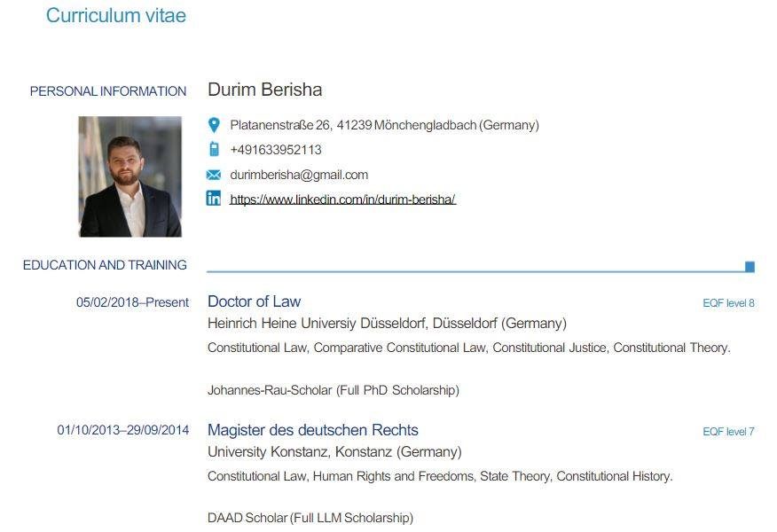Image resolution: width=777 pixels, height=532 pixels.
Task: Click the Personal Information section header
Action: pos(108,91)
